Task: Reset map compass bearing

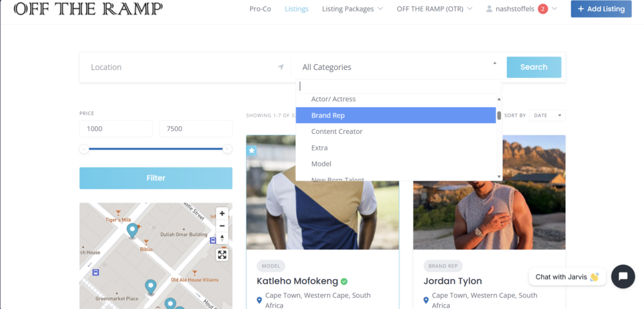Action: point(222,238)
